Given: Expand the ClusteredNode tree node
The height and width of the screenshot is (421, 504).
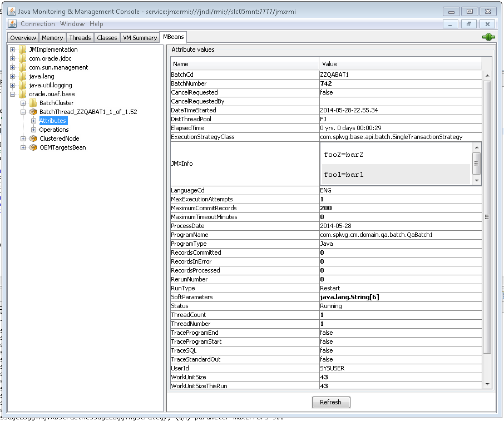Looking at the screenshot, I should click(x=23, y=138).
